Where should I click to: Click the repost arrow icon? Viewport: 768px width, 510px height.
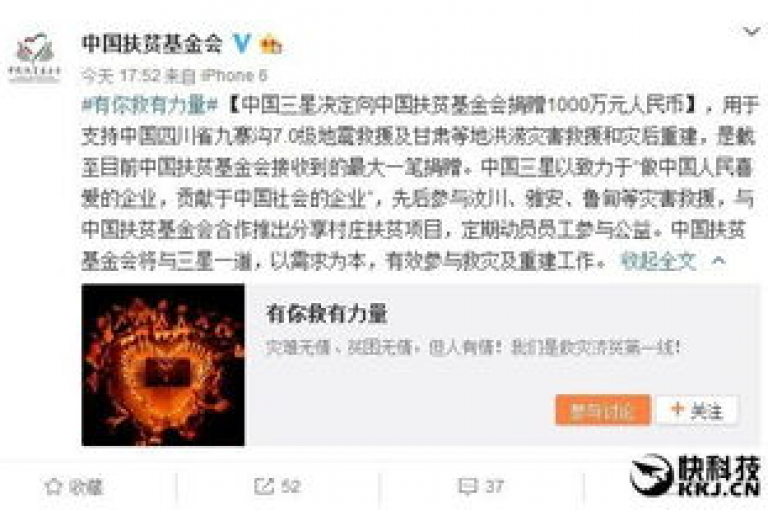tap(264, 486)
